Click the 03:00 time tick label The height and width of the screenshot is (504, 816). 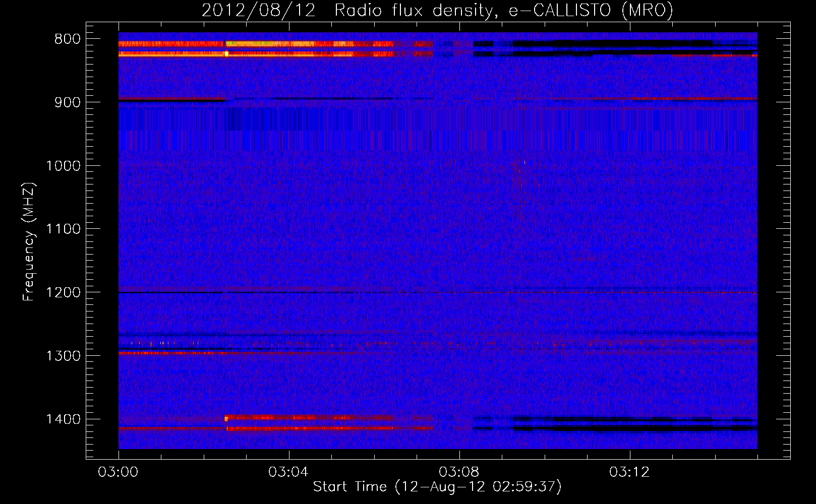119,472
